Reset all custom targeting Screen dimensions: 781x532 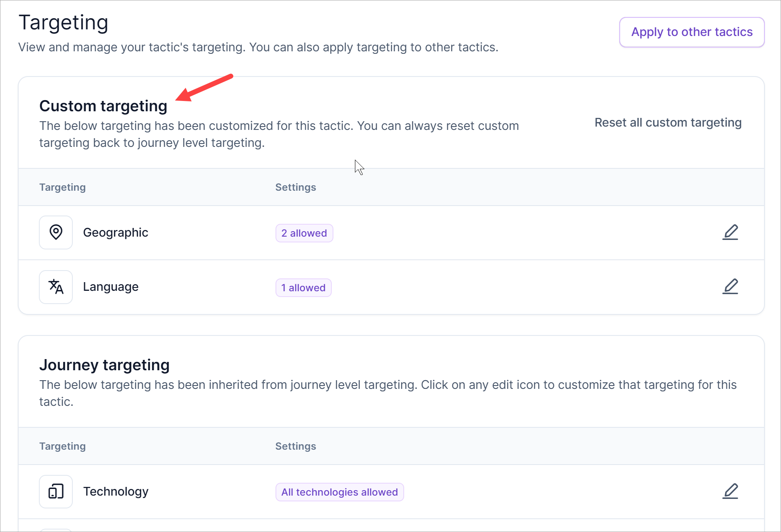coord(668,122)
